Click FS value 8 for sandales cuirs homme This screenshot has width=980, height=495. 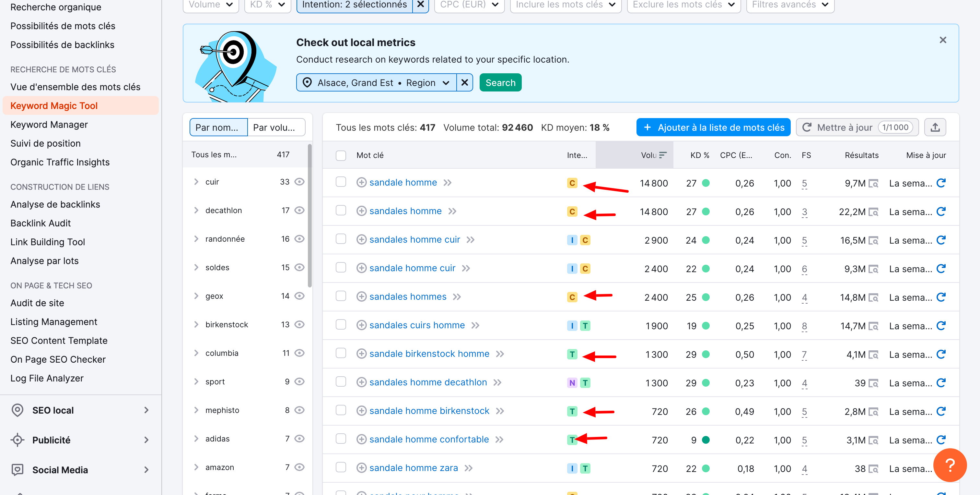click(x=804, y=326)
